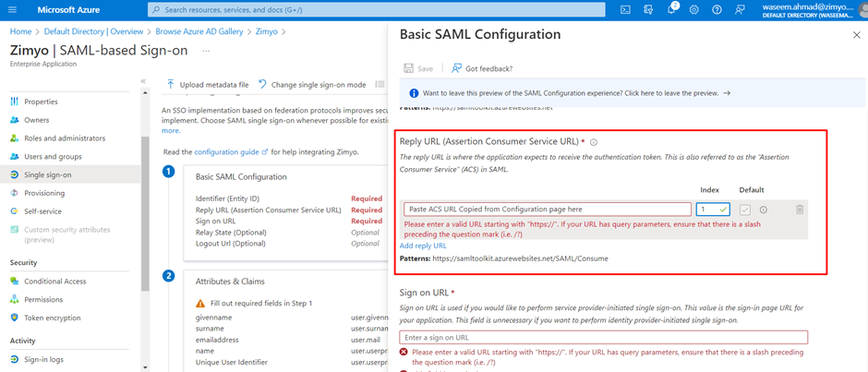The height and width of the screenshot is (372, 868).
Task: Open Properties in the sidebar
Action: point(41,102)
